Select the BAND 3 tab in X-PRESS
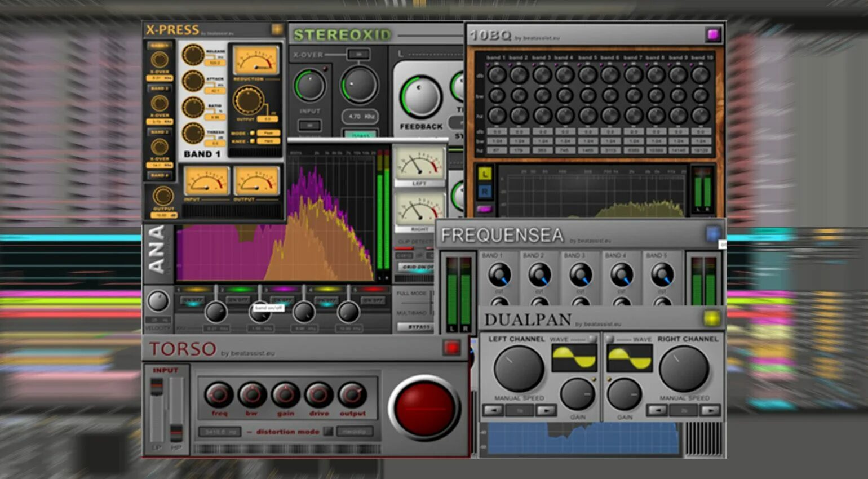Screen dimensions: 868x479 pos(159,132)
